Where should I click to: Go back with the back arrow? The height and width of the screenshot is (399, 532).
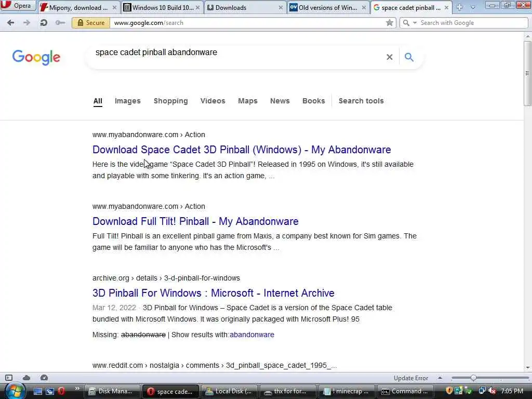10,23
